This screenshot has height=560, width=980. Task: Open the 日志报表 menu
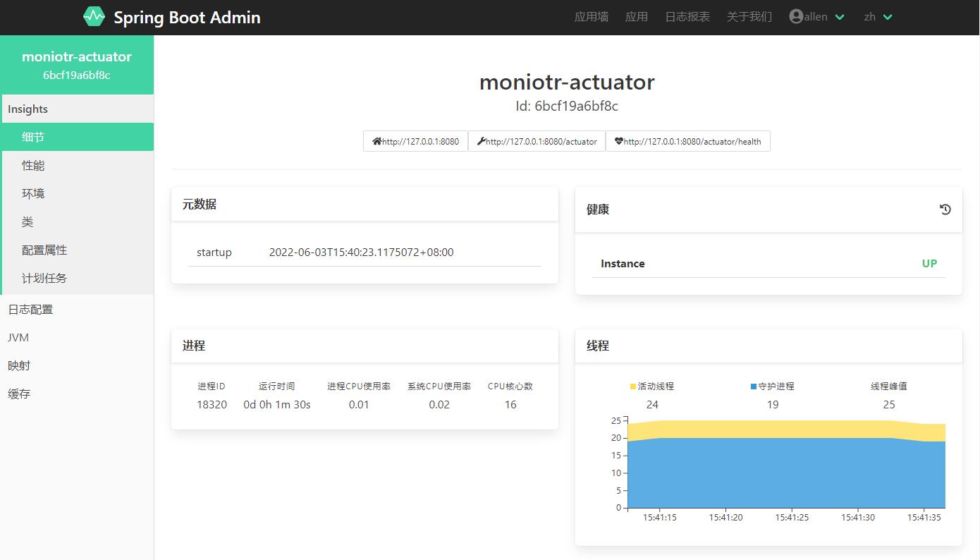pos(687,17)
